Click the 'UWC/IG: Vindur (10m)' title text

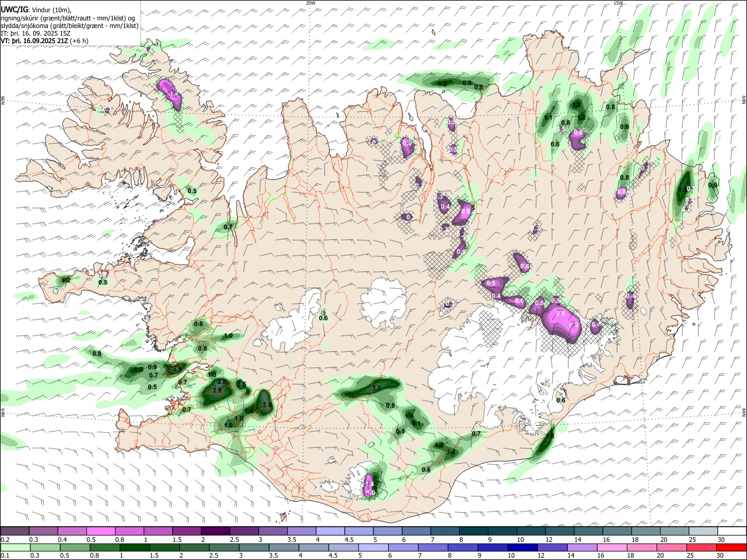pos(36,9)
